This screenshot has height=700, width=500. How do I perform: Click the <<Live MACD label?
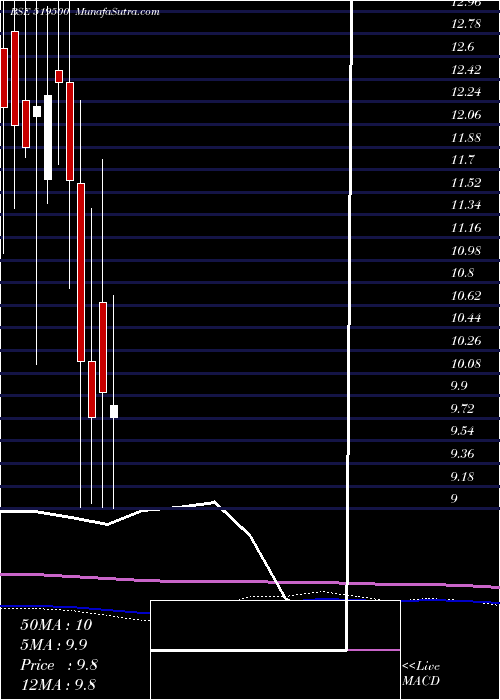point(421,673)
